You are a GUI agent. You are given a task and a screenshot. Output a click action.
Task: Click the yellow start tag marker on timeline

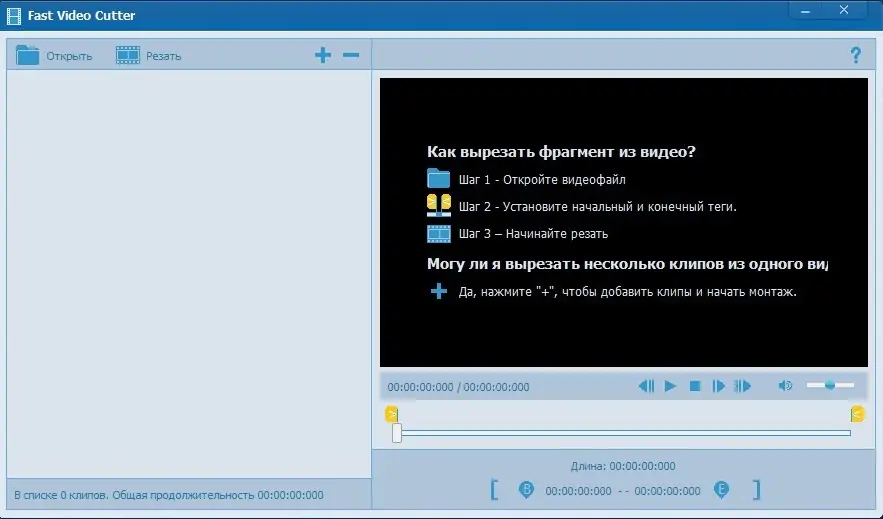[x=391, y=414]
